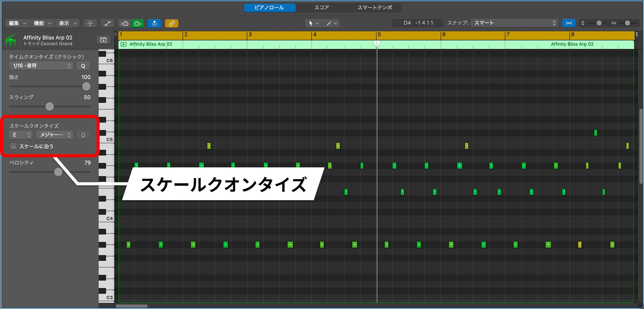Open the 編集 menu
Screen dimensions: 644x309
[x=17, y=23]
